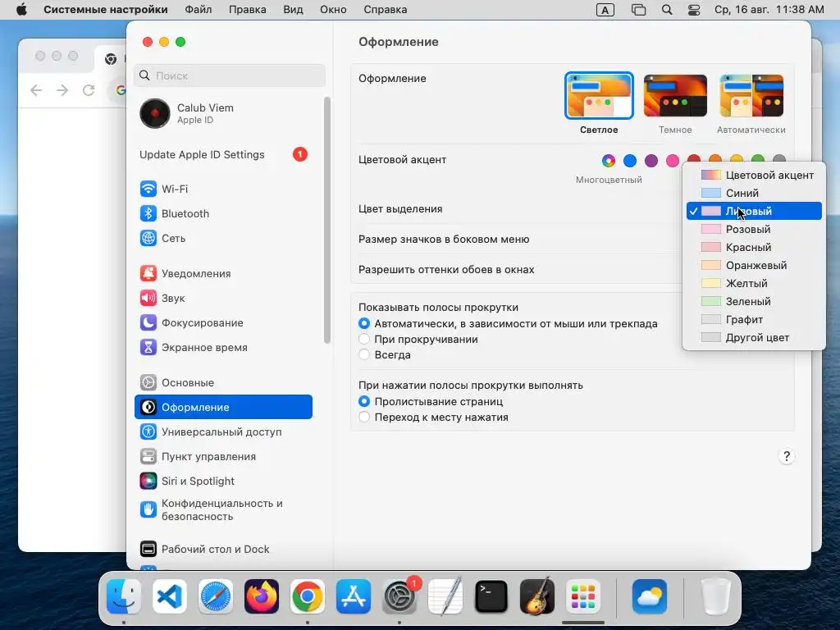Choose Синий highlight color
Image resolution: width=840 pixels, height=630 pixels.
coord(754,193)
